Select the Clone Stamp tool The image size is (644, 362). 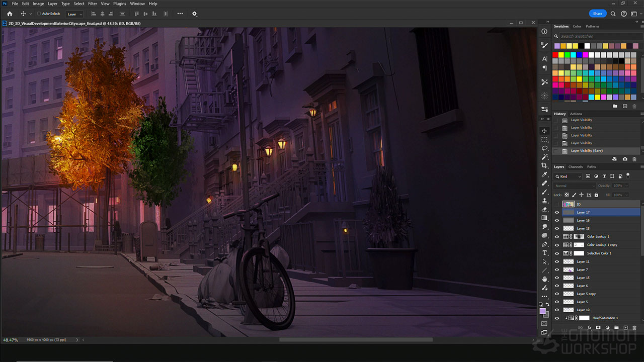[x=544, y=201]
